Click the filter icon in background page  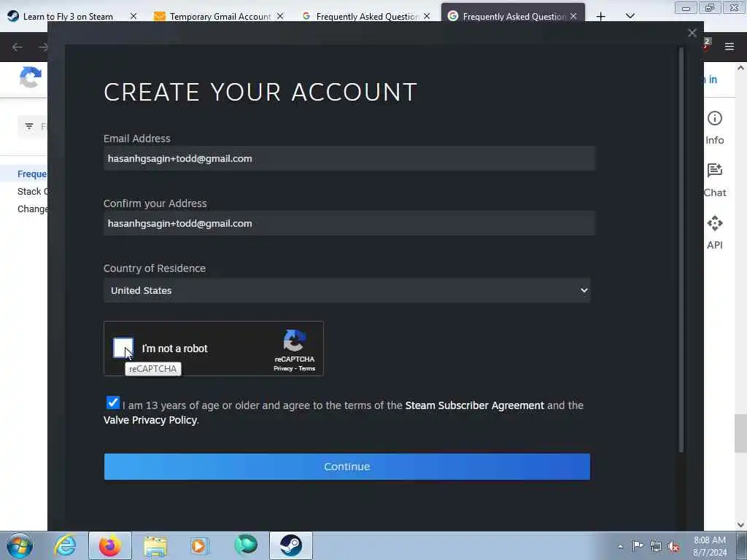point(29,126)
